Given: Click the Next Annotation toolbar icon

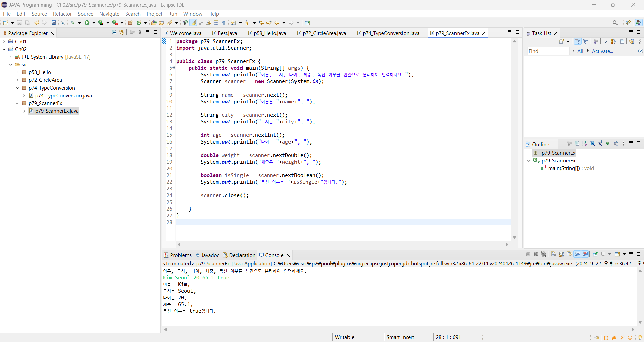Looking at the screenshot, I should coord(233,23).
